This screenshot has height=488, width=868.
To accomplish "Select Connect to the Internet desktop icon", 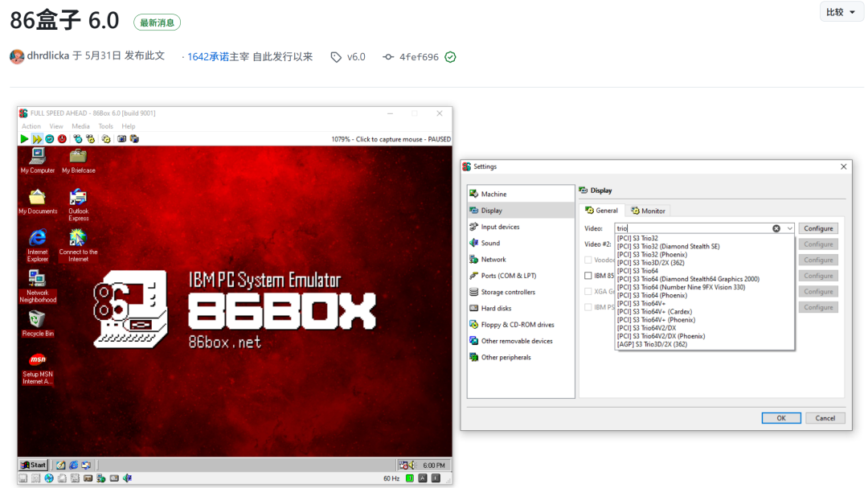I will (x=78, y=245).
